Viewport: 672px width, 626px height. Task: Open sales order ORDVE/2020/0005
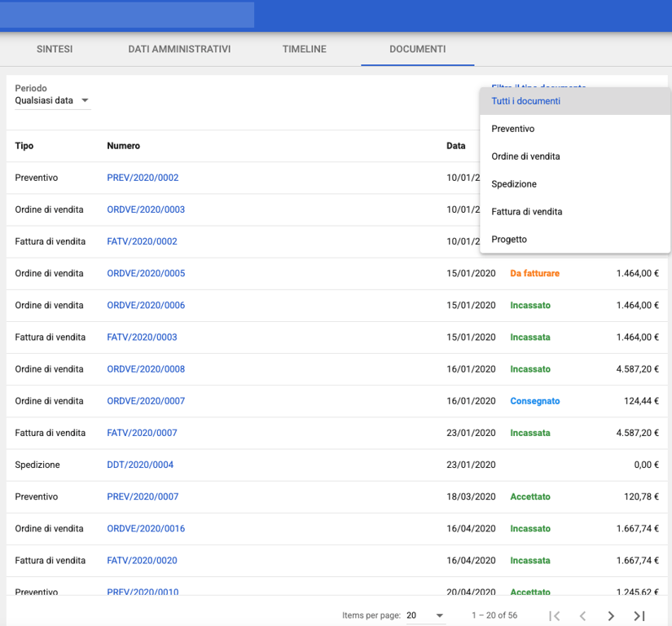146,273
